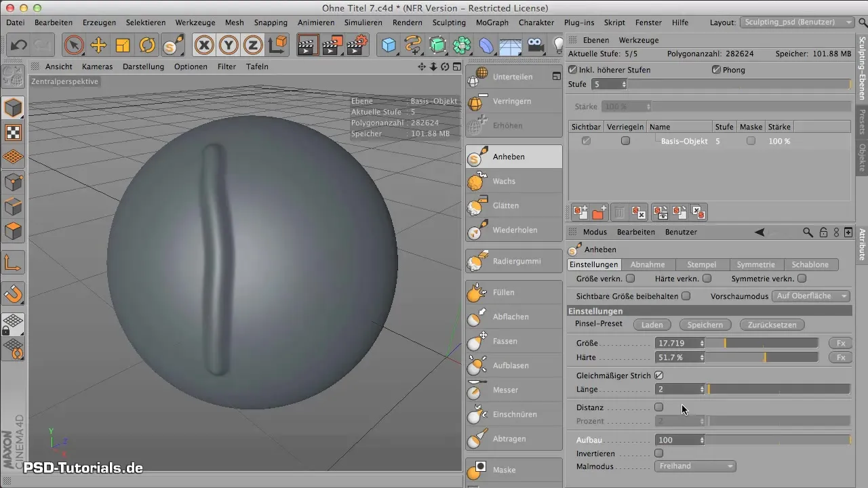Open the viewport Kameras menu
This screenshot has height=488, width=868.
coord(97,66)
